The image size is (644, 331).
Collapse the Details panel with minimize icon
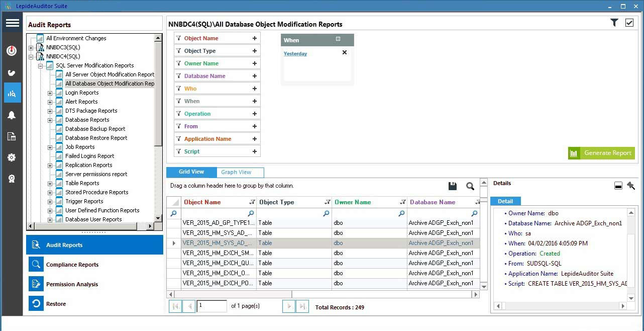pos(618,186)
